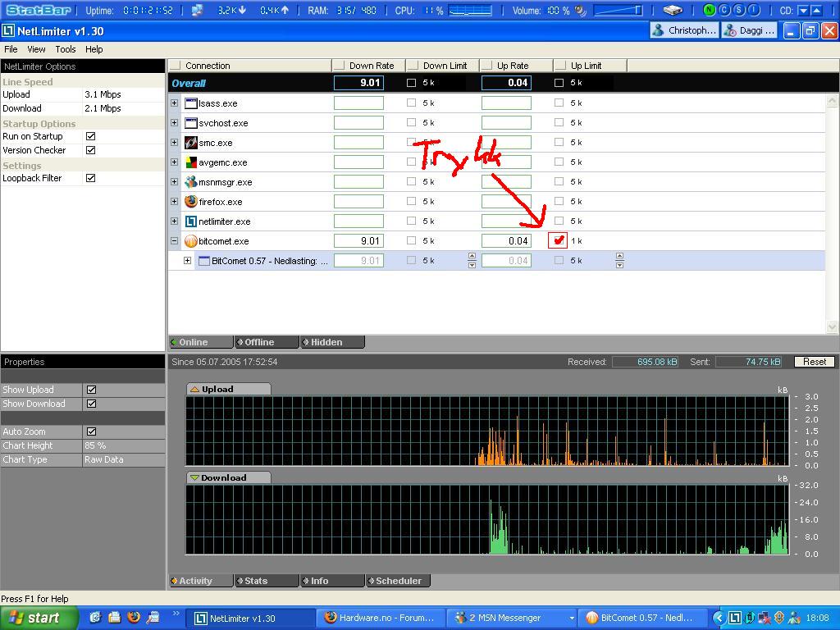Toggle Loopback Filter checkbox
Screen dimensions: 840x630
point(90,178)
